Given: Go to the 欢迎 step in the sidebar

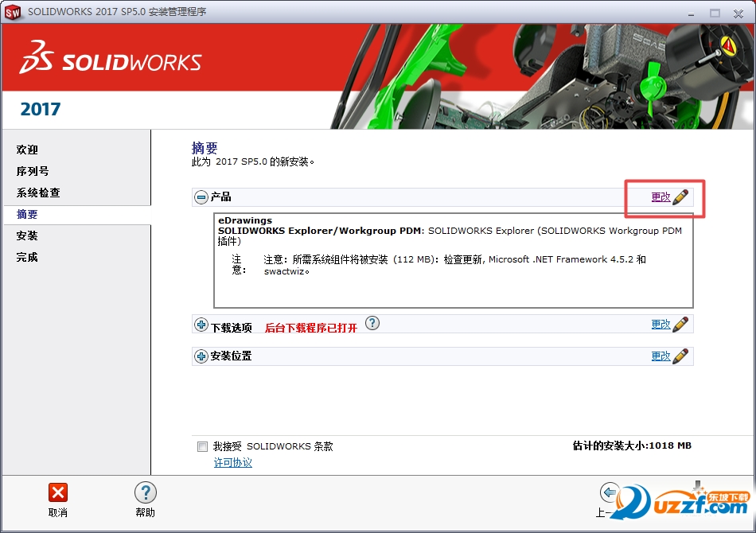Looking at the screenshot, I should point(27,150).
